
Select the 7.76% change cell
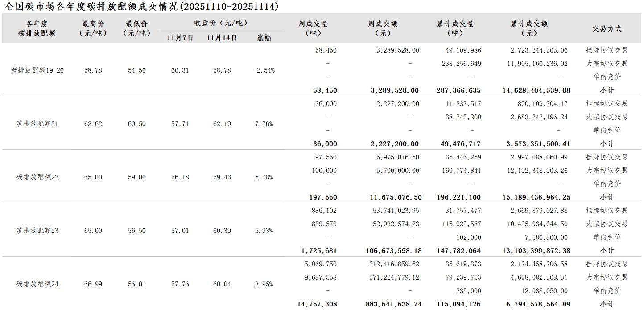pyautogui.click(x=264, y=124)
